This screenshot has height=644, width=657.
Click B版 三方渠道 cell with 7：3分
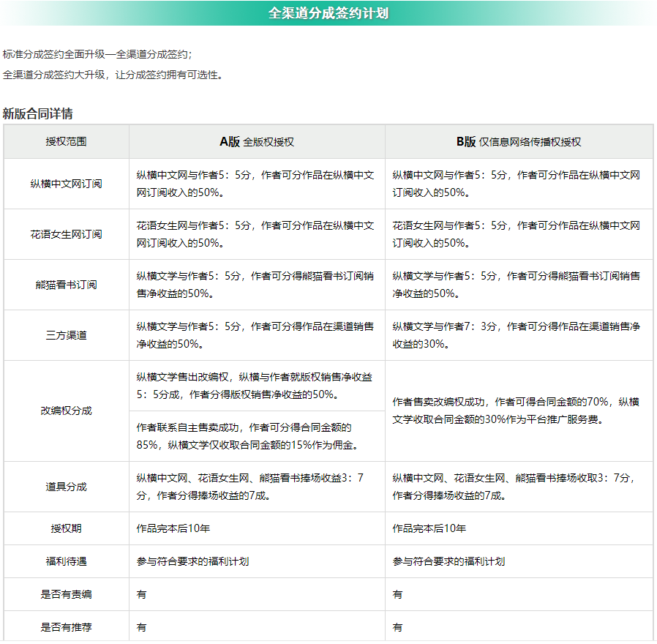tap(519, 336)
